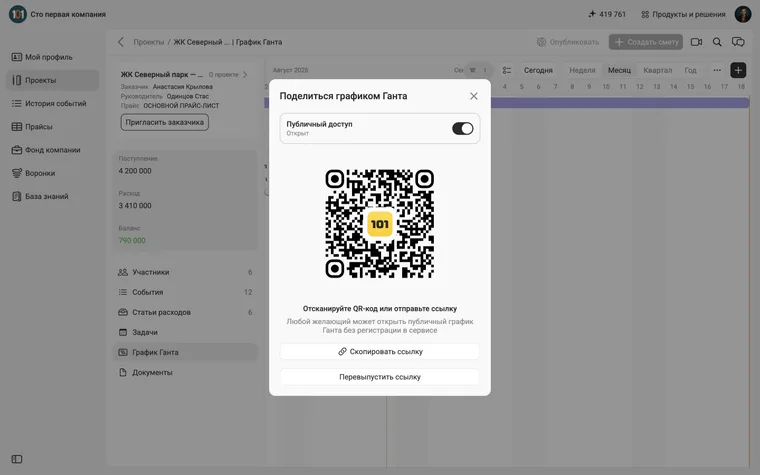The width and height of the screenshot is (760, 475).
Task: Click manager name Одинцов Стас
Action: [188, 96]
